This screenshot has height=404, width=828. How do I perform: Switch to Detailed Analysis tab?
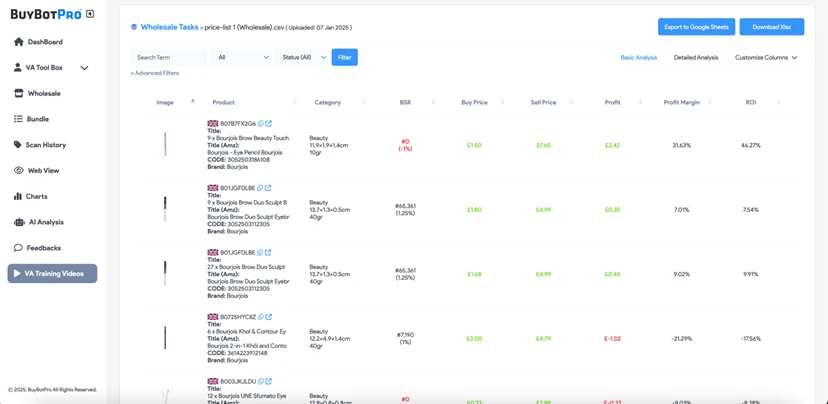coord(696,58)
